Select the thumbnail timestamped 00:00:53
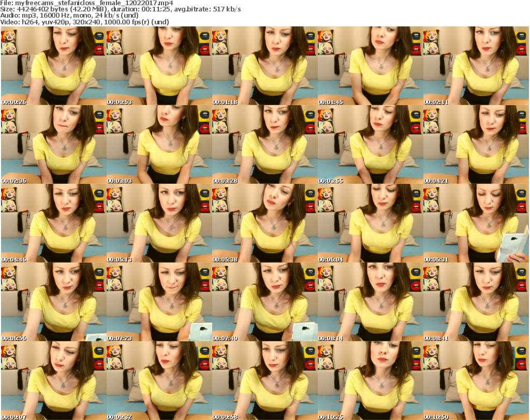The image size is (530, 420). 159,66
